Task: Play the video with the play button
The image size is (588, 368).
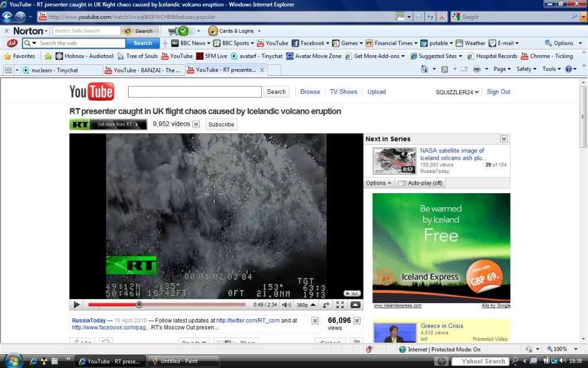Action: (76, 305)
